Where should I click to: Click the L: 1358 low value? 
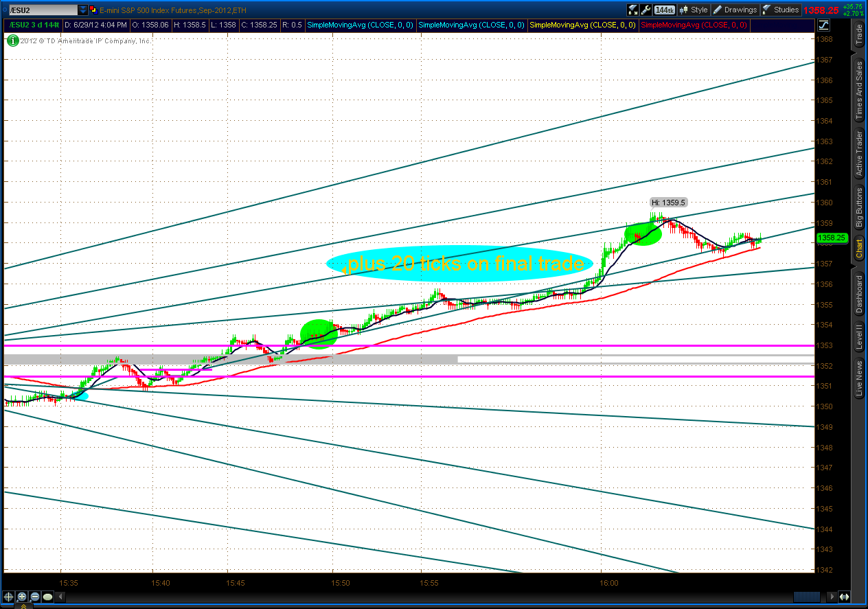click(225, 25)
